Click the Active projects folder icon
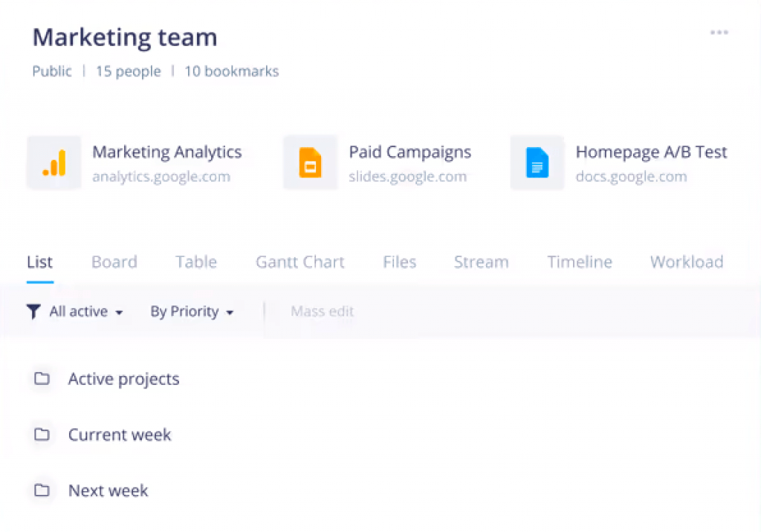Screen dimensions: 761x532 pos(42,379)
